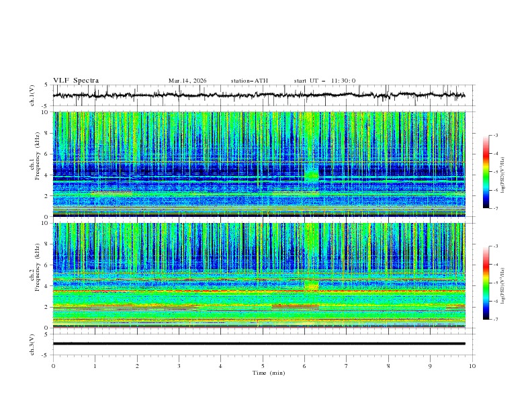Click the upper colorbar log(PSD) label
Viewport: 532px width, 411px height.
point(502,175)
